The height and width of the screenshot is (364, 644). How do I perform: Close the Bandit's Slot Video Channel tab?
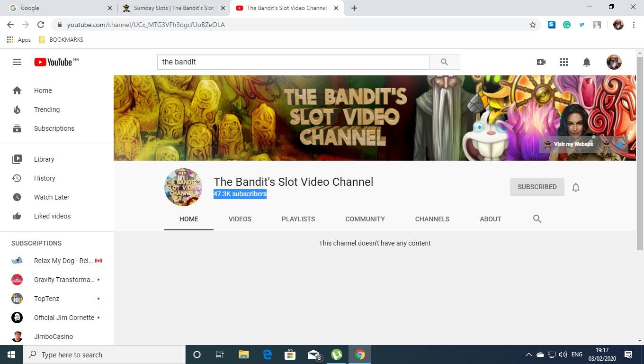pos(336,8)
